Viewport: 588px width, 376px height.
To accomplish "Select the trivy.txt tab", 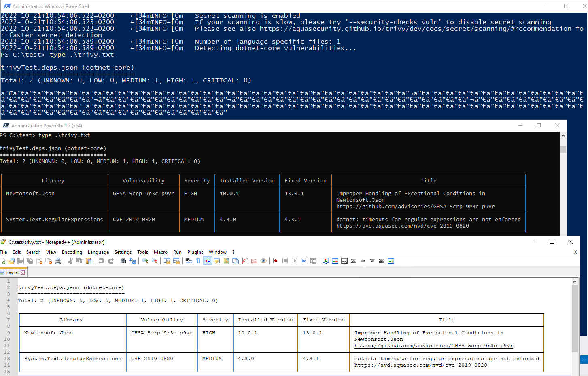I will [x=12, y=272].
